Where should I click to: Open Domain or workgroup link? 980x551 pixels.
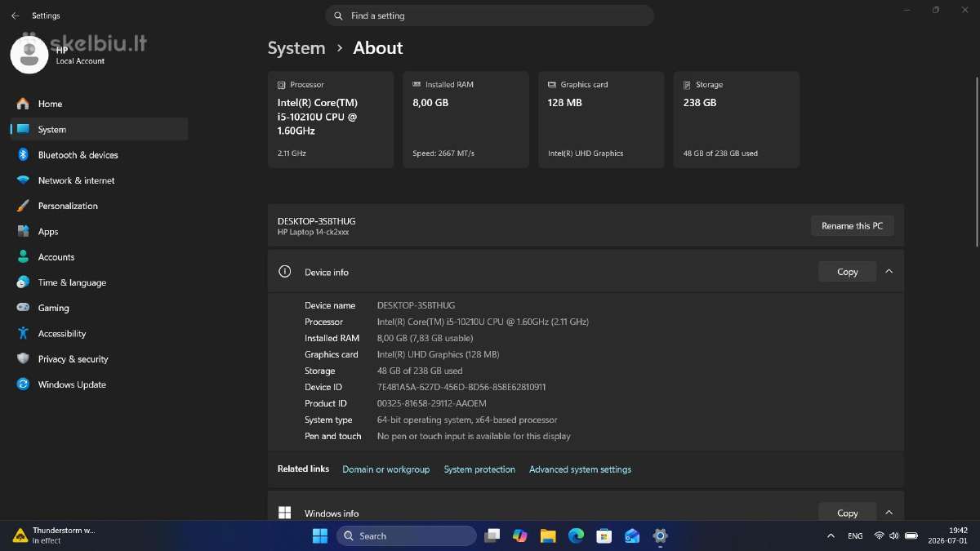tap(385, 469)
